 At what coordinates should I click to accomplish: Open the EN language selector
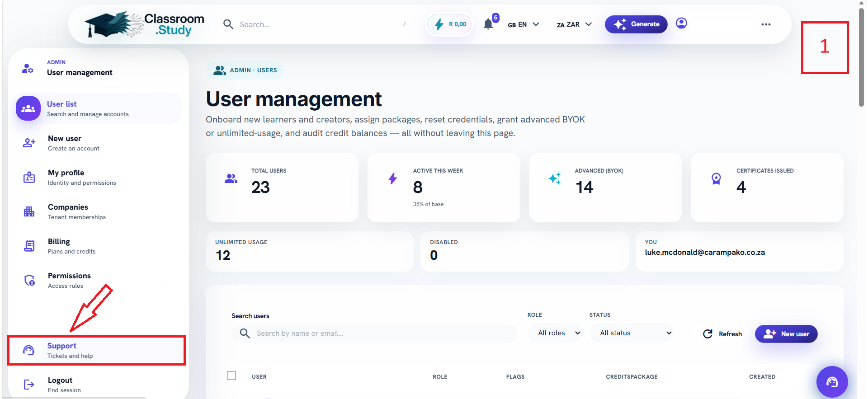524,24
